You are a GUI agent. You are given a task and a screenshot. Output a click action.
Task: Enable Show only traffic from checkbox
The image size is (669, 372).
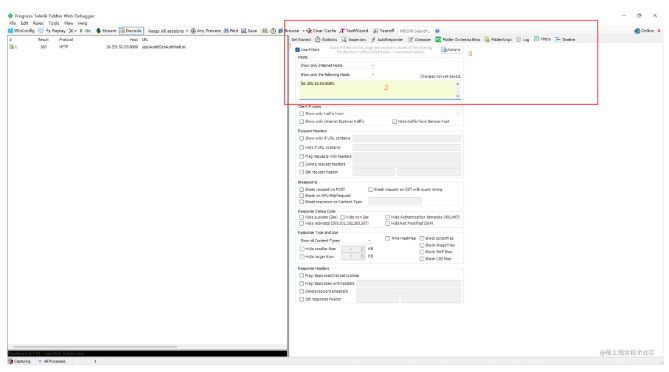(x=302, y=113)
